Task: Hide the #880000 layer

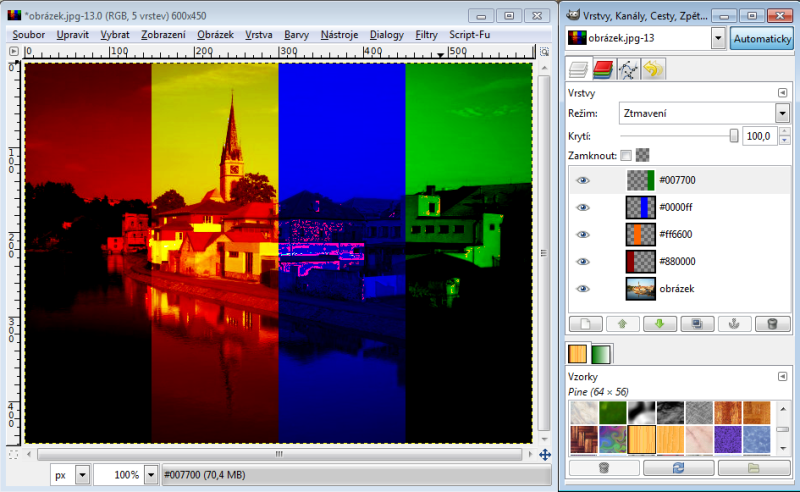Action: pyautogui.click(x=583, y=261)
